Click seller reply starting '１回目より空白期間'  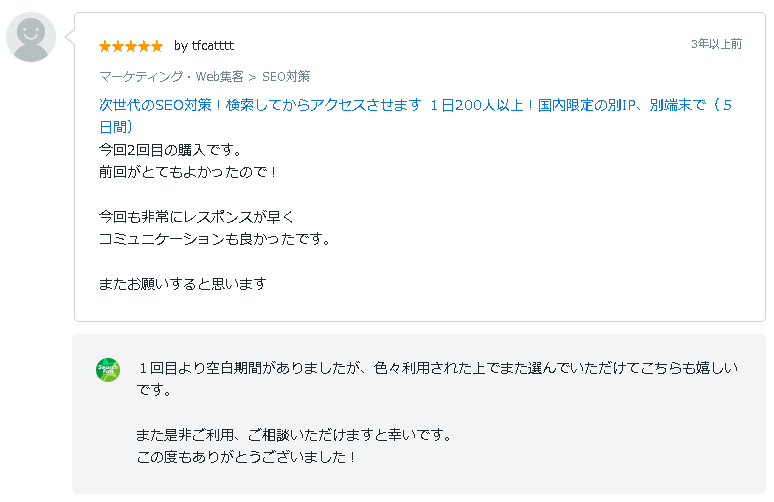tap(437, 379)
